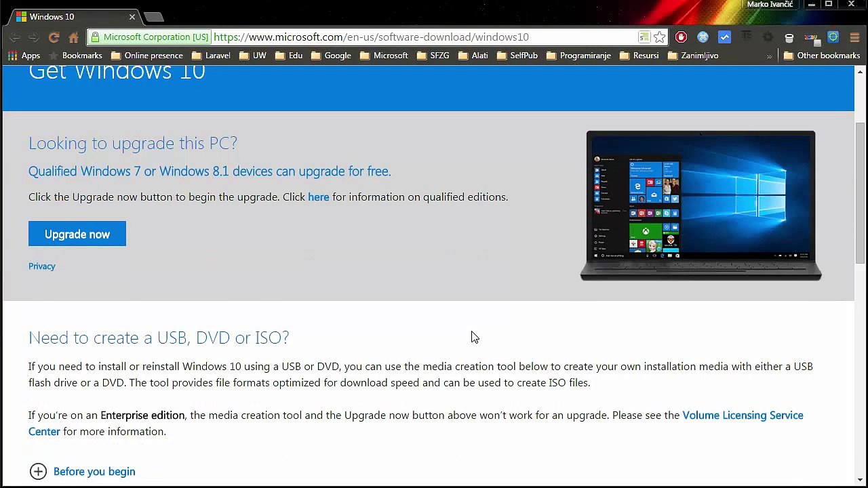This screenshot has width=868, height=488.
Task: Open the Programiranje bookmarks folder
Action: point(578,56)
